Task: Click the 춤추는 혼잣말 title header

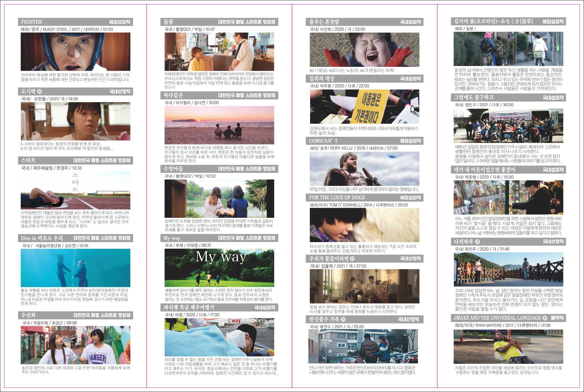Action: [324, 22]
